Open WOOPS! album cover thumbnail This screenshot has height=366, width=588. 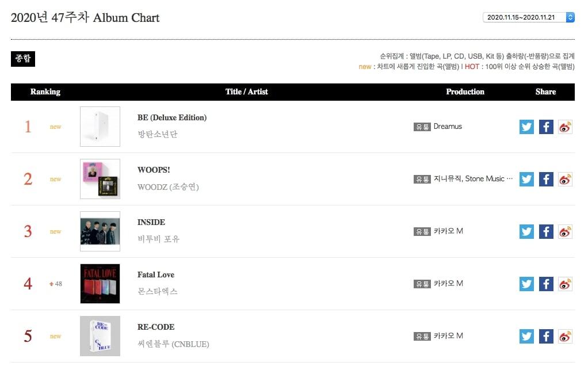(x=100, y=179)
